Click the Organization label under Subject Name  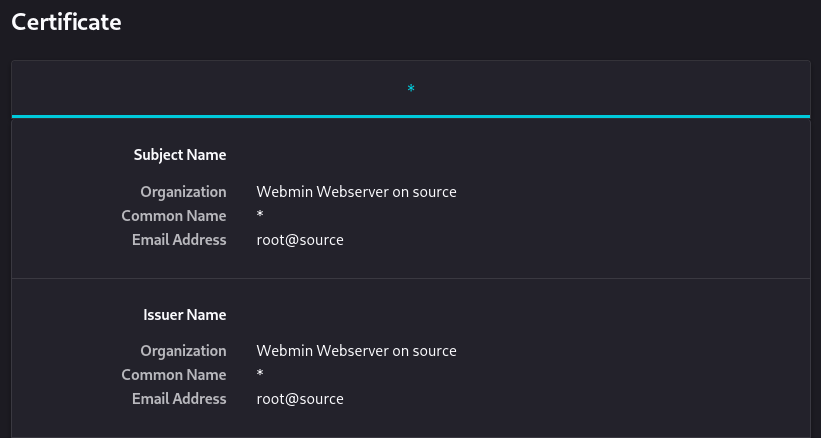point(183,192)
